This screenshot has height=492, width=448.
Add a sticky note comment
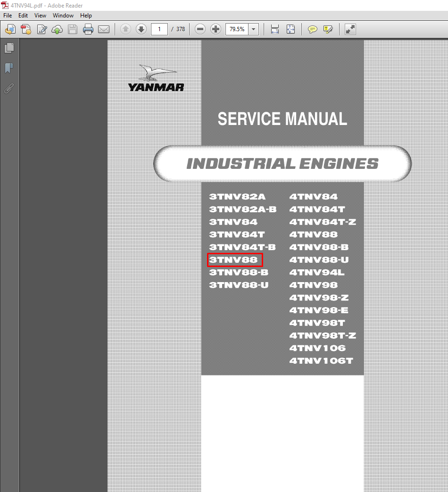[x=313, y=30]
